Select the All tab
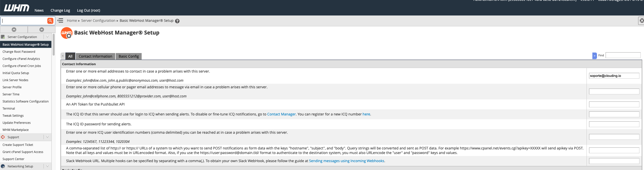644x170 pixels. point(70,56)
